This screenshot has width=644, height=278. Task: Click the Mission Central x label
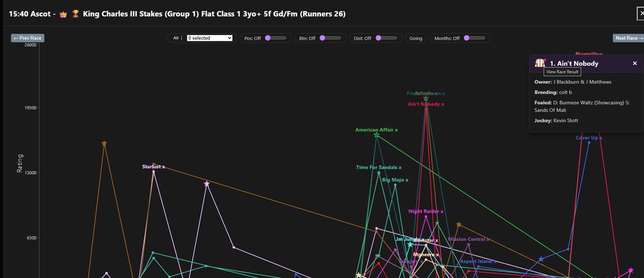coord(469,239)
